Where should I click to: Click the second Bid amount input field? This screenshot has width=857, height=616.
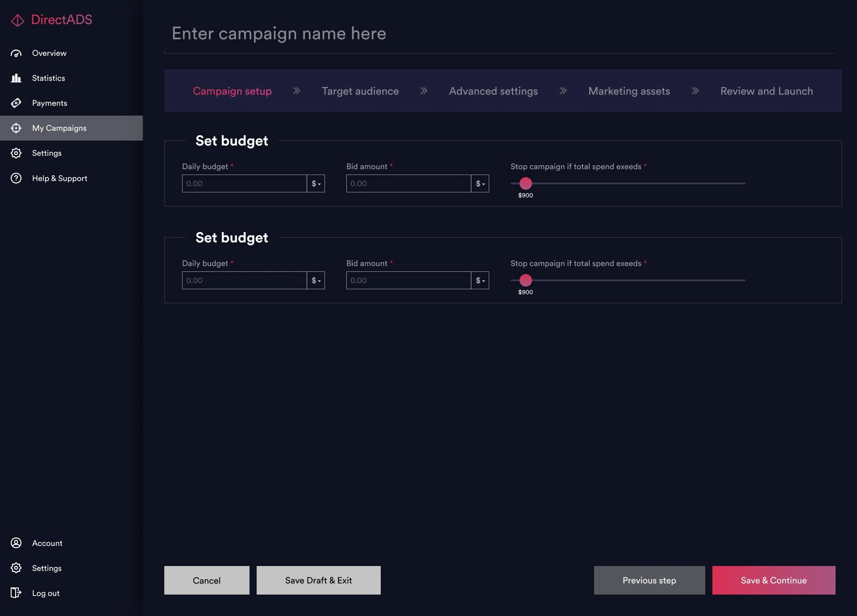tap(408, 280)
